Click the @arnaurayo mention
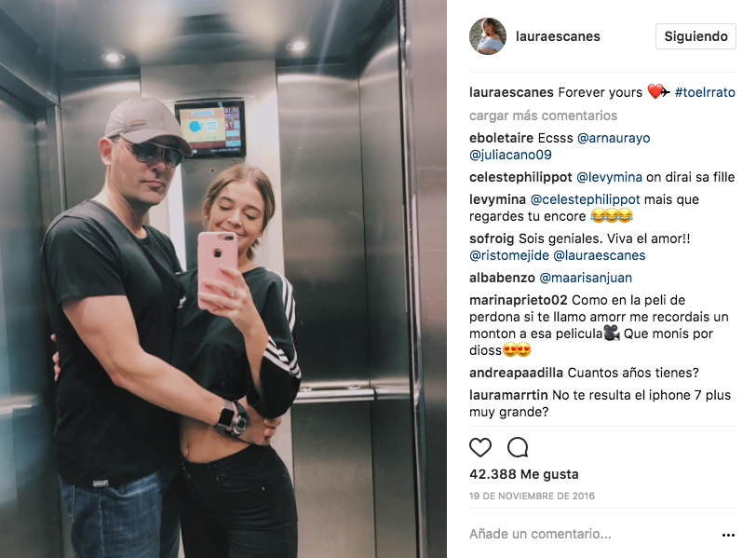The height and width of the screenshot is (558, 756). click(614, 138)
